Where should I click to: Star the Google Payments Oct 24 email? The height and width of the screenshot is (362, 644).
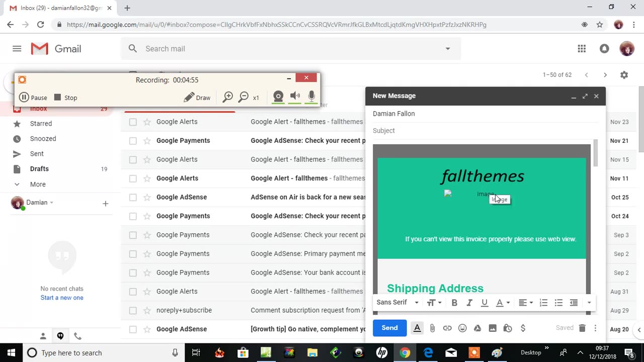coord(147,216)
